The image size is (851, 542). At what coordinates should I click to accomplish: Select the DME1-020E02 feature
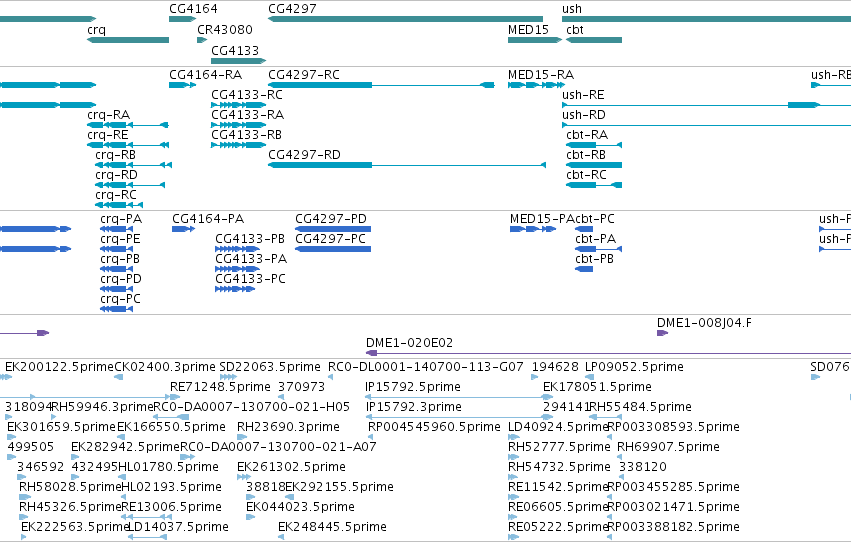pyautogui.click(x=409, y=343)
